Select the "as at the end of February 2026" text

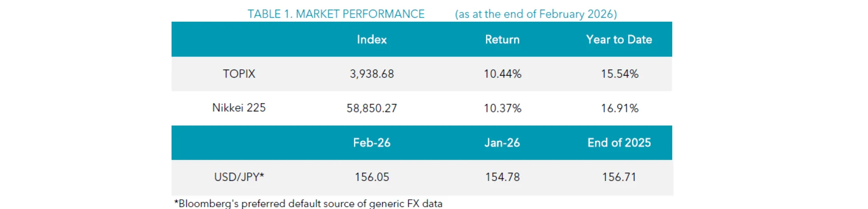[x=536, y=14]
